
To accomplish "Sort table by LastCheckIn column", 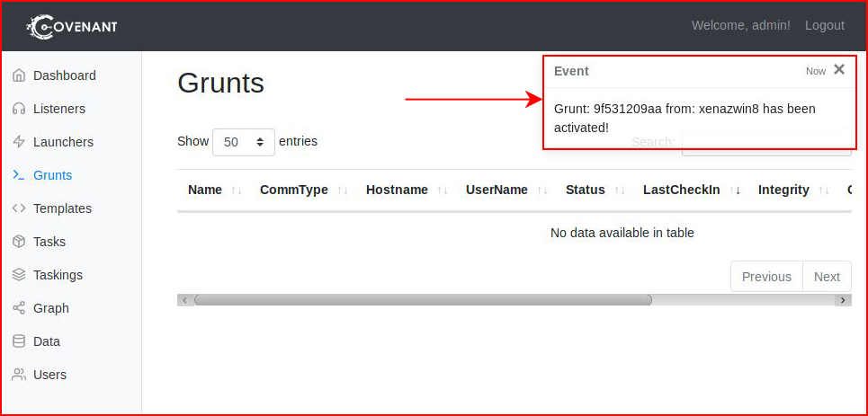I will click(x=692, y=190).
